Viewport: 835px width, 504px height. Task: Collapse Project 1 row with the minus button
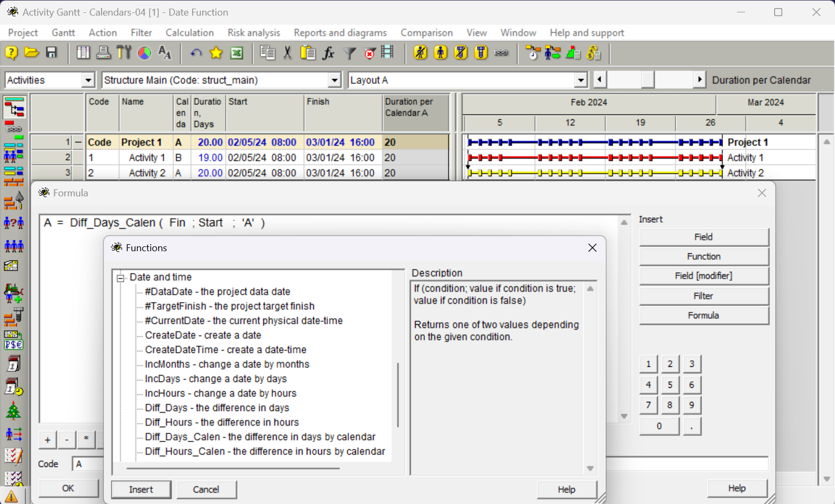click(79, 142)
